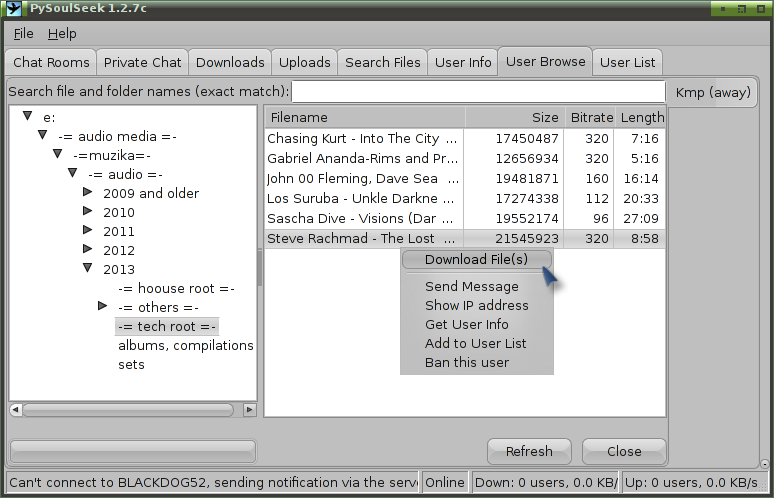774x498 pixels.
Task: Expand the 2012 folder
Action: pos(87,249)
